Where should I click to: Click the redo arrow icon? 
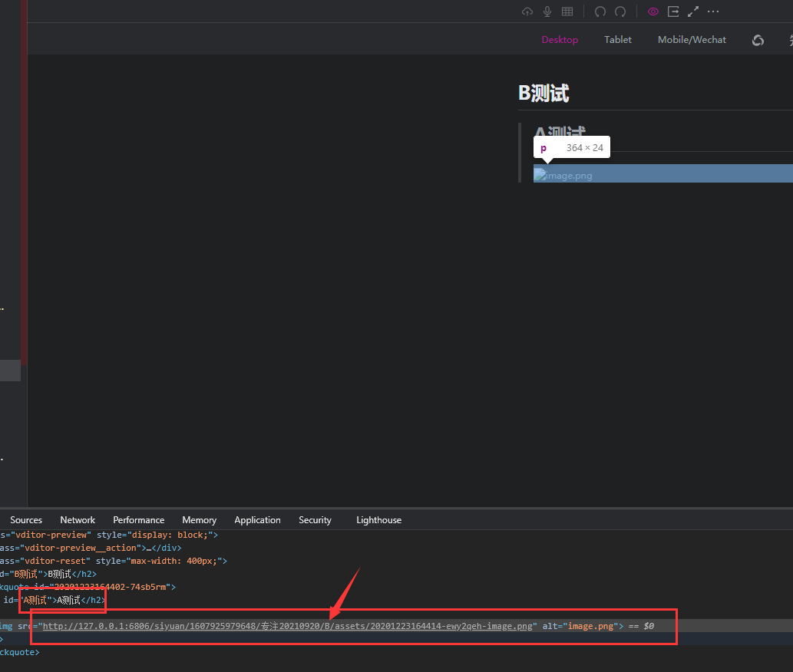coord(620,12)
